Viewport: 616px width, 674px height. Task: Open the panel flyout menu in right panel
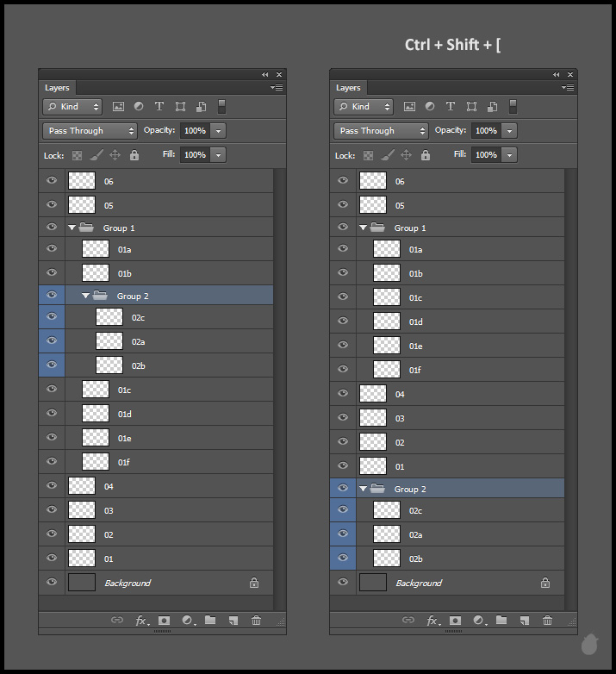(568, 88)
